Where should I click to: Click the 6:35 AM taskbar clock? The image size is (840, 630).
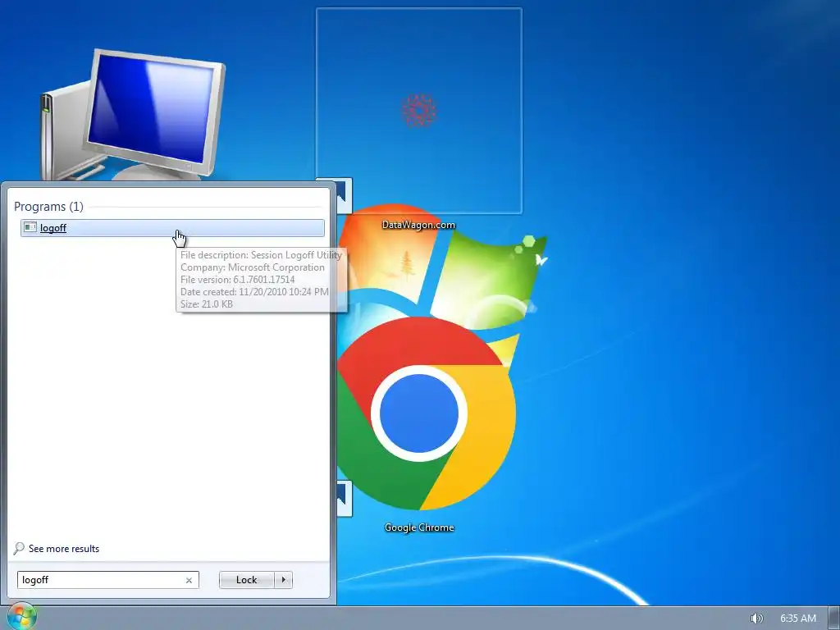click(797, 619)
